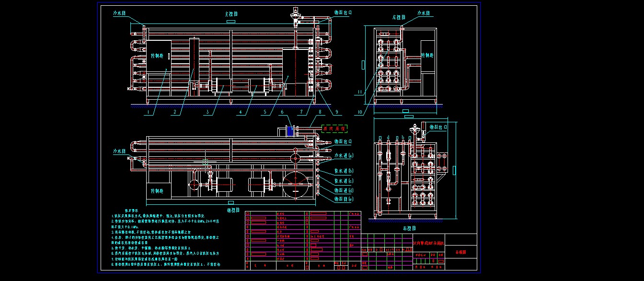Click the 俯视图 top view title
Screen dimensions: 644x281
point(234,210)
